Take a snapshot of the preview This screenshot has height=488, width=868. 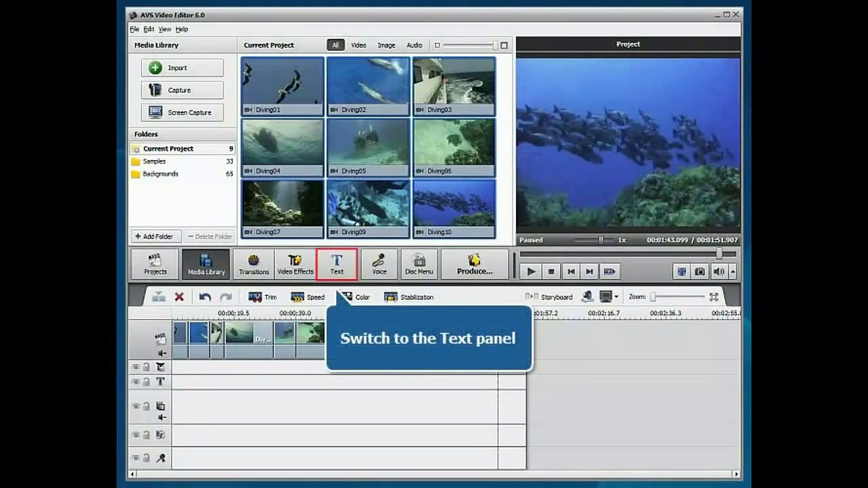[x=700, y=272]
